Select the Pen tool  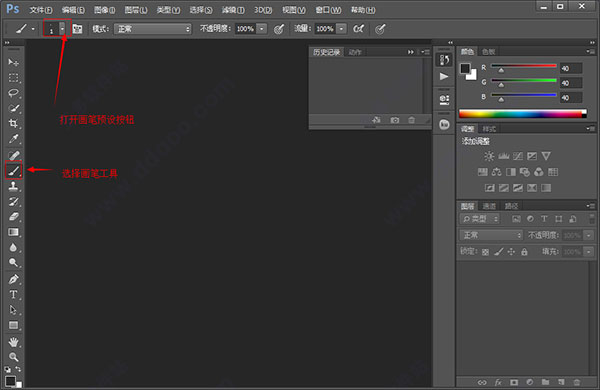click(13, 279)
